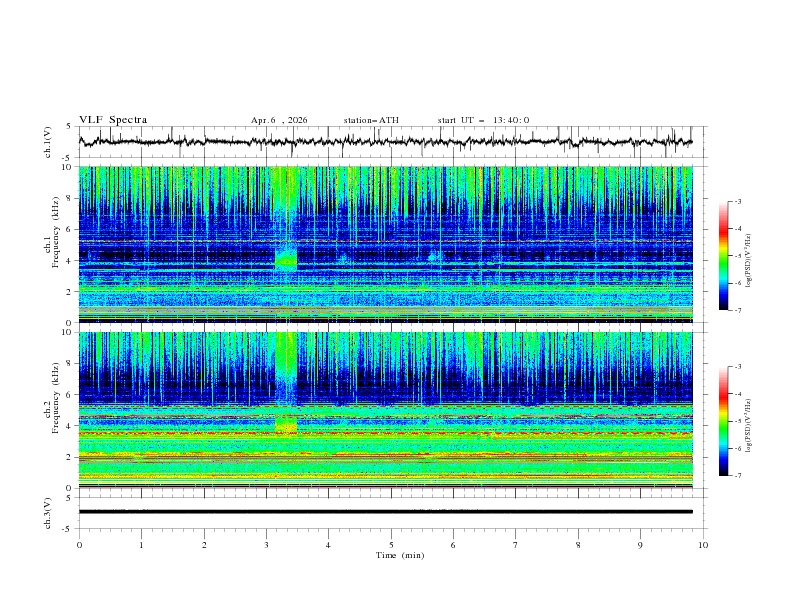Click the 'station=ATH' label
Screen dimensions: 792x612
pos(371,120)
